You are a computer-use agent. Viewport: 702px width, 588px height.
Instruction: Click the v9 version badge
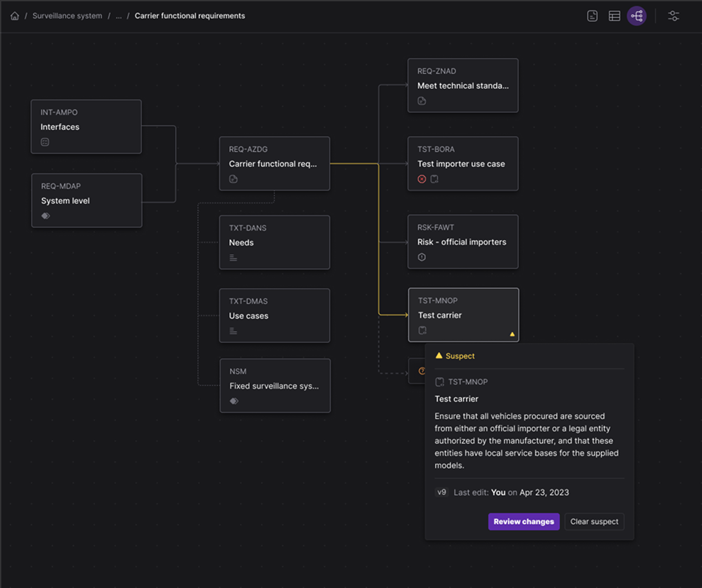coord(441,492)
